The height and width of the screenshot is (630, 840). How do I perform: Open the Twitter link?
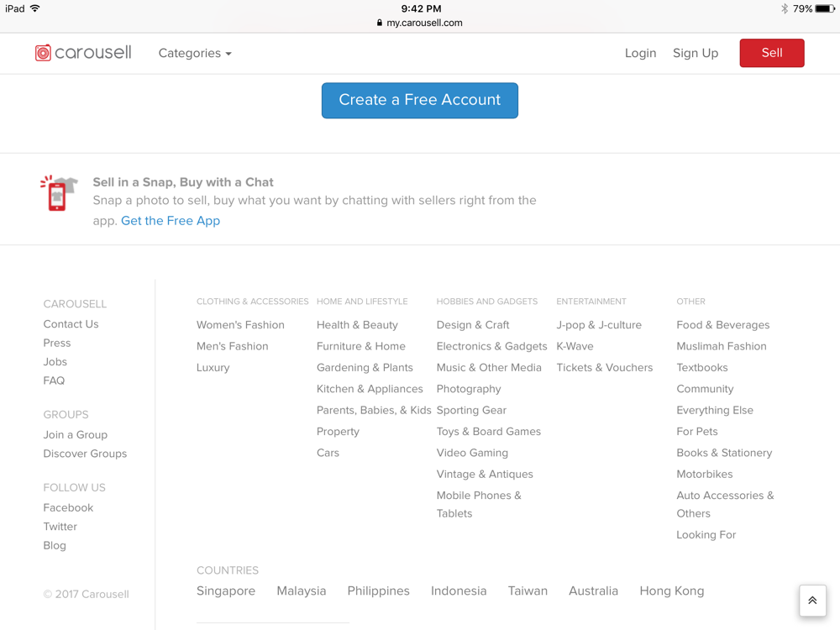pyautogui.click(x=60, y=526)
